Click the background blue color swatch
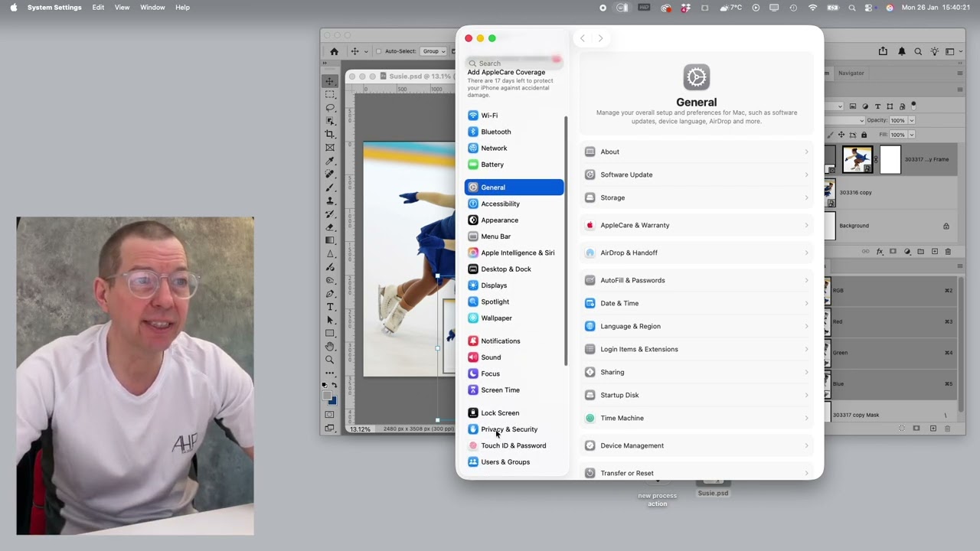Screen dimensions: 980x551 point(332,400)
